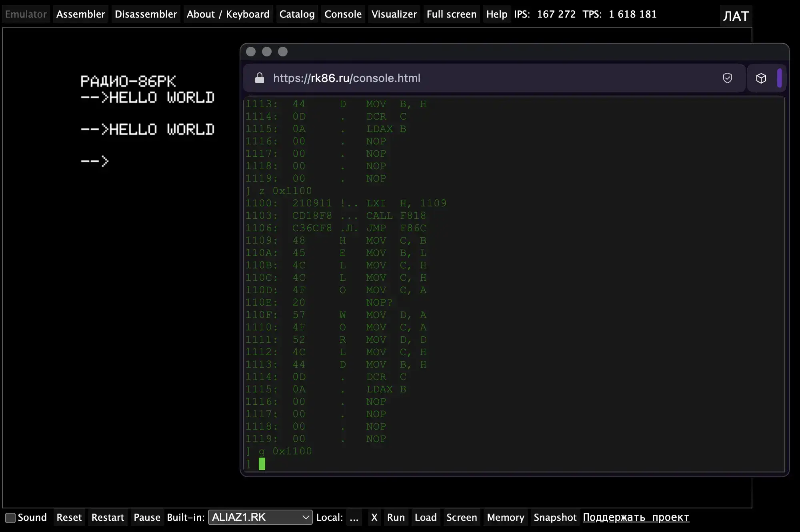Open About / Keyboard page
The width and height of the screenshot is (800, 532).
coord(228,14)
